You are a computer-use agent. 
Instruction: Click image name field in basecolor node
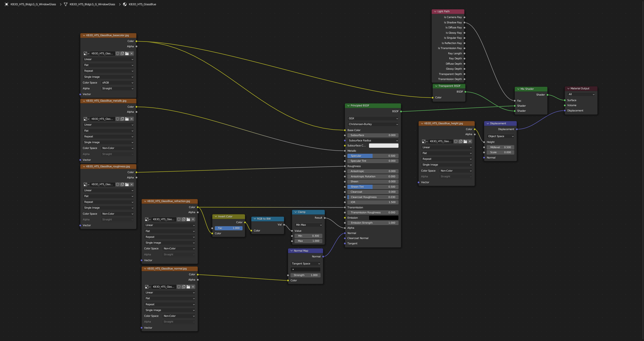[x=103, y=53]
